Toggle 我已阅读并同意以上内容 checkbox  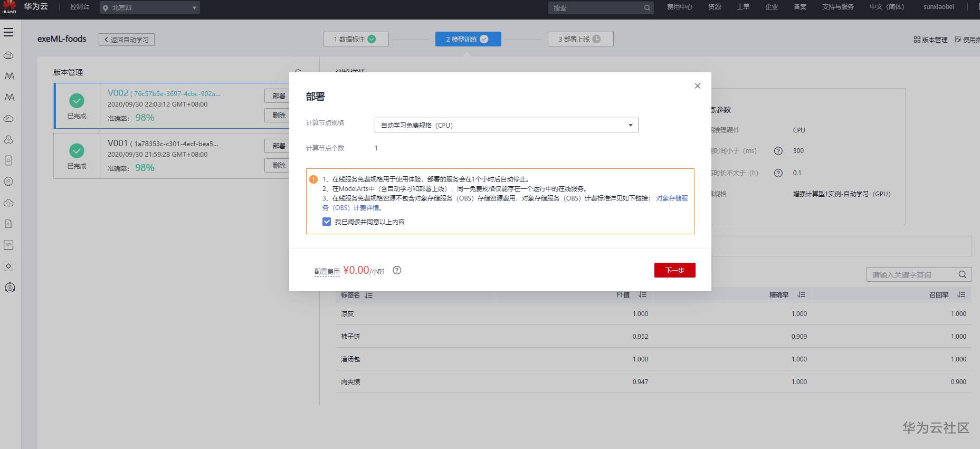click(327, 222)
